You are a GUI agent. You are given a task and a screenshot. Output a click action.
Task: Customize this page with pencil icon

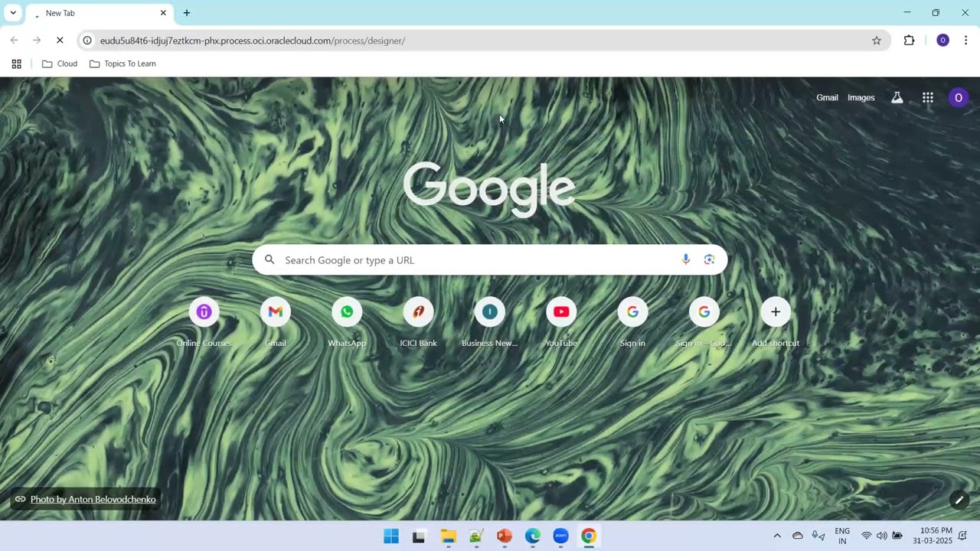959,500
